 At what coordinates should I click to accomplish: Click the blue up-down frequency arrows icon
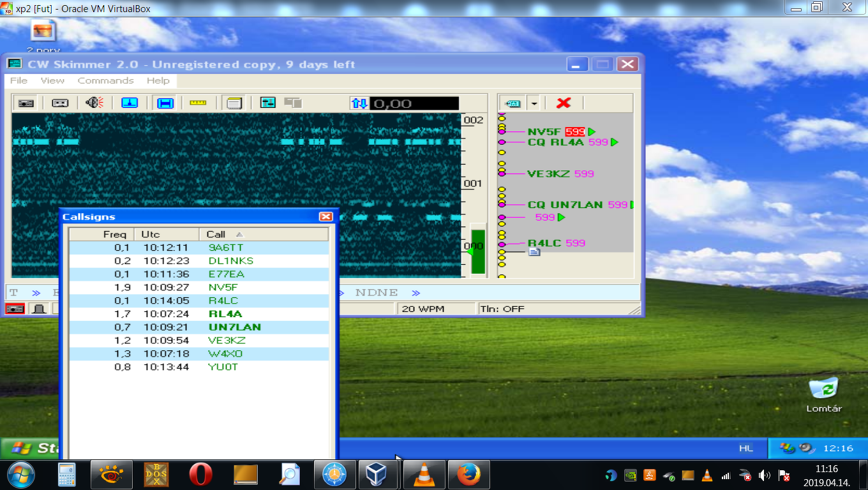[359, 103]
